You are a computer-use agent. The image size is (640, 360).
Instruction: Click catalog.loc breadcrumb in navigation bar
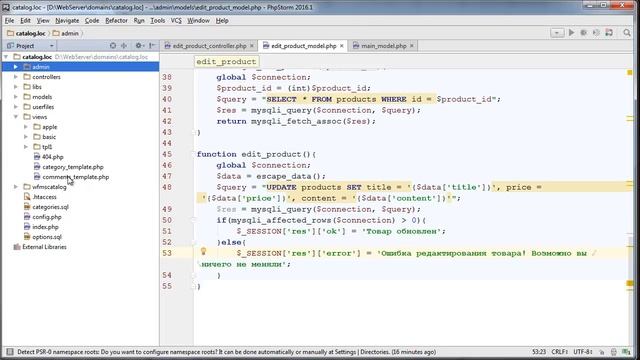pos(27,33)
